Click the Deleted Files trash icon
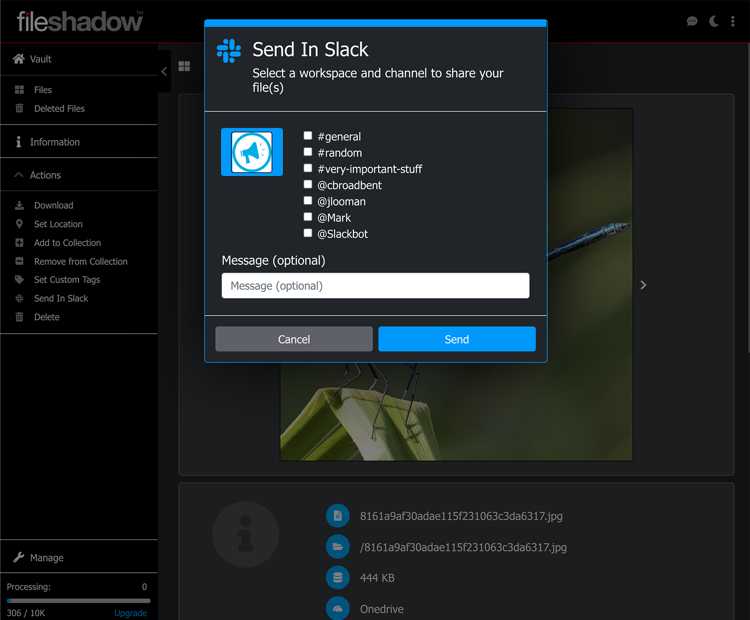Viewport: 750px width, 620px height. click(x=19, y=108)
